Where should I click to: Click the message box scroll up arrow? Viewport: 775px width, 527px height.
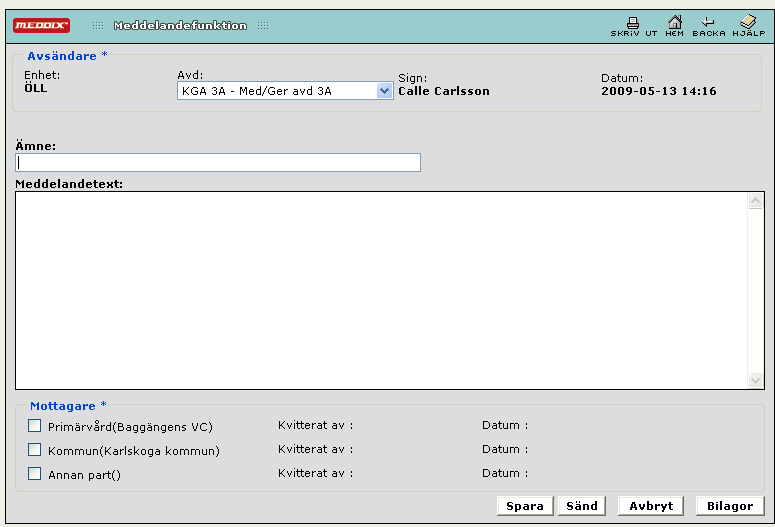[755, 201]
